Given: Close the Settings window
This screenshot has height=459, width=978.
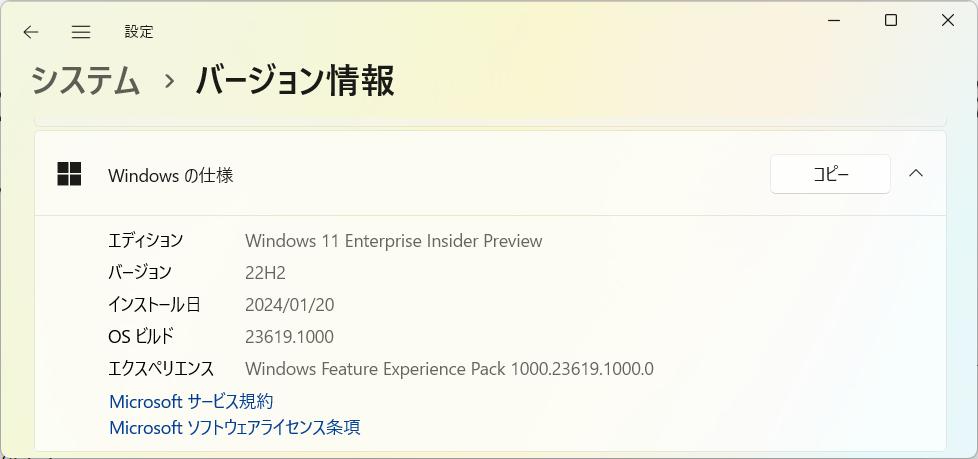Looking at the screenshot, I should coord(947,21).
